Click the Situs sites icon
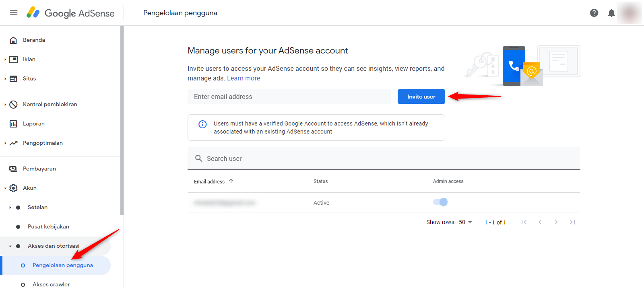Screen dimensions: 644x288 (x=13, y=79)
